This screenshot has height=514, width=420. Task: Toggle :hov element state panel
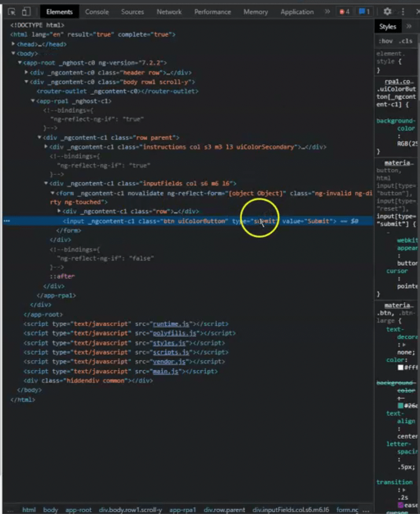click(x=386, y=41)
